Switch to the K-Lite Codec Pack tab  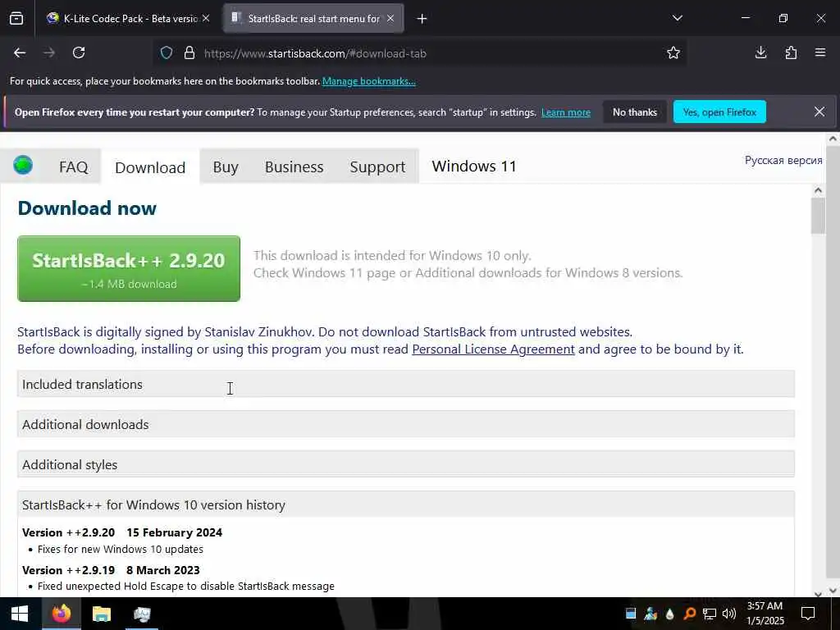[x=129, y=18]
